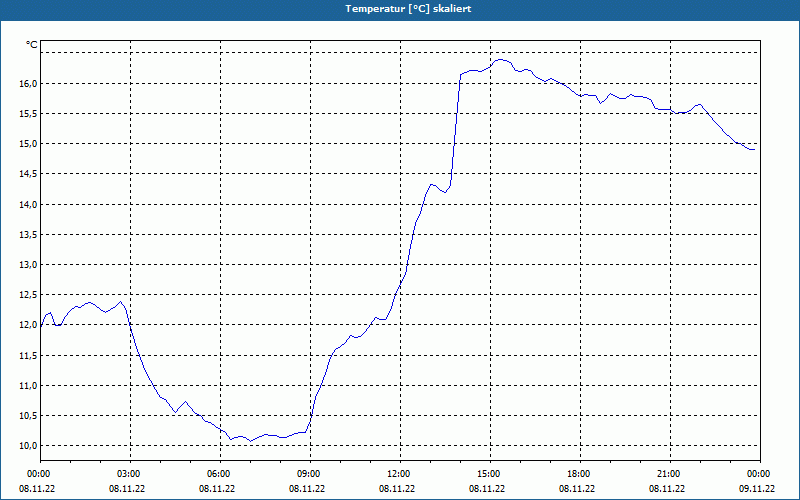Click the "10,5" y-axis label

coord(29,416)
